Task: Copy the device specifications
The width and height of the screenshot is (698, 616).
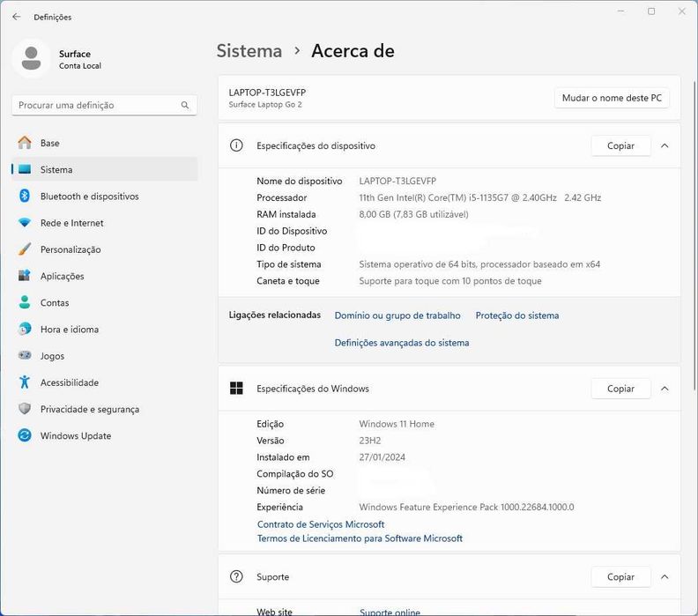Action: click(620, 145)
